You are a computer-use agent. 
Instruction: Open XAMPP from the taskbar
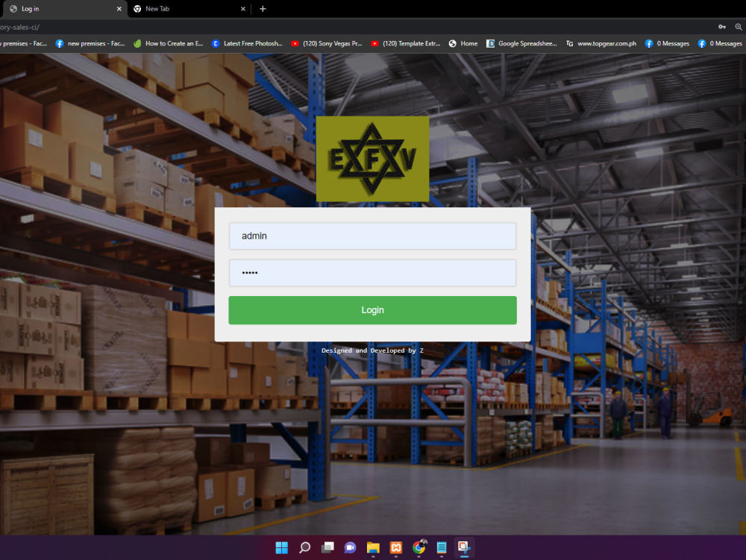[396, 547]
